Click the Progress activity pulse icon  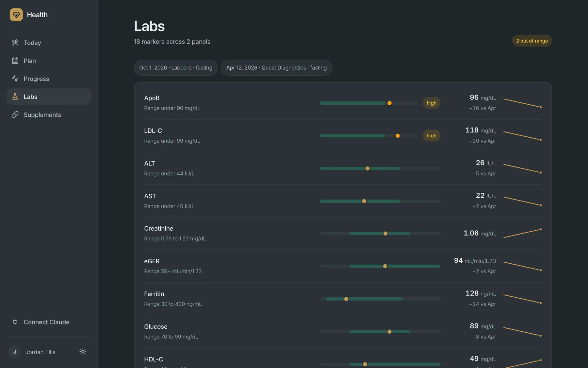(x=15, y=79)
